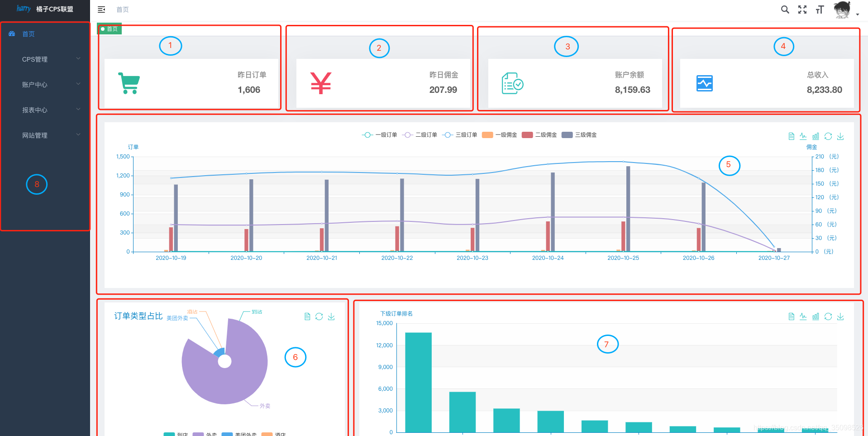Click the blue pulse icon on 总收入 card
Viewport: 868px width, 436px height.
pos(705,83)
